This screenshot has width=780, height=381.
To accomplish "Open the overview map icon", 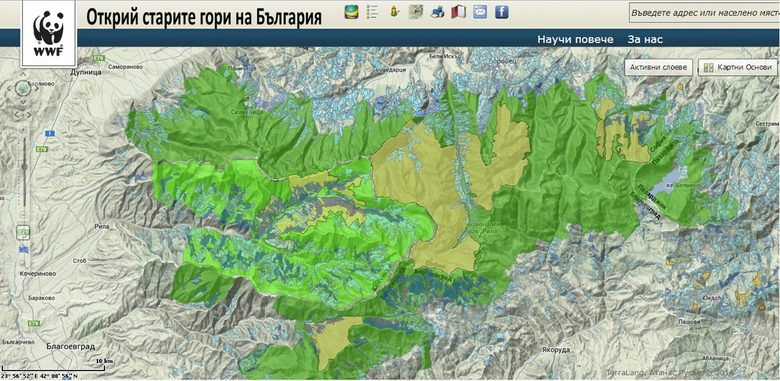I will pyautogui.click(x=416, y=11).
